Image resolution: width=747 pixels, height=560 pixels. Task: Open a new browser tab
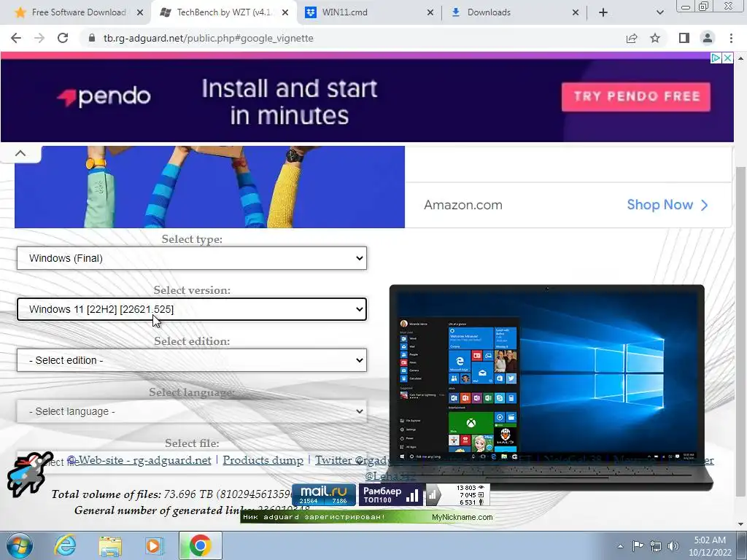pos(603,12)
